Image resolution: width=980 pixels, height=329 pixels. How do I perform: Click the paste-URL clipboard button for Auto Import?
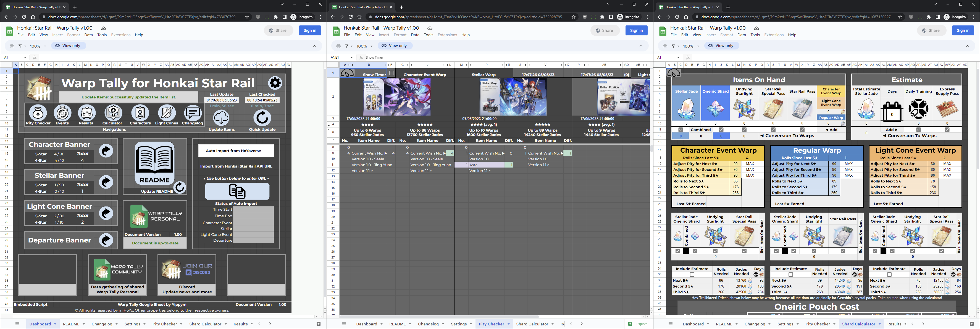[237, 191]
